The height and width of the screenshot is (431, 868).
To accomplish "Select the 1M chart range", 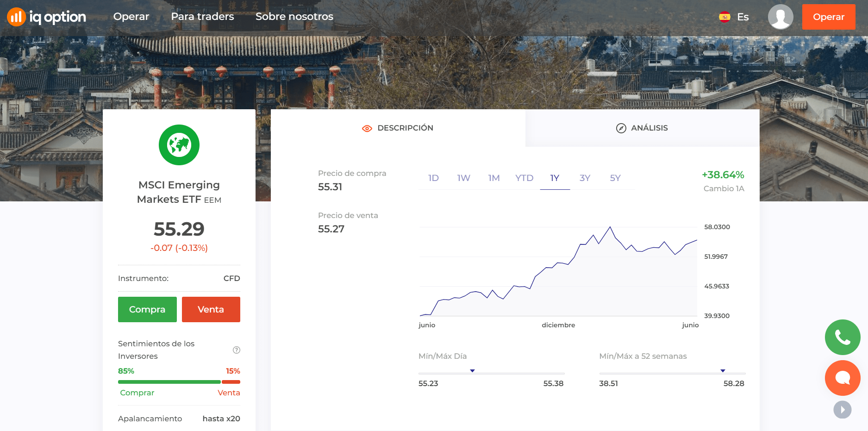I will pyautogui.click(x=494, y=178).
